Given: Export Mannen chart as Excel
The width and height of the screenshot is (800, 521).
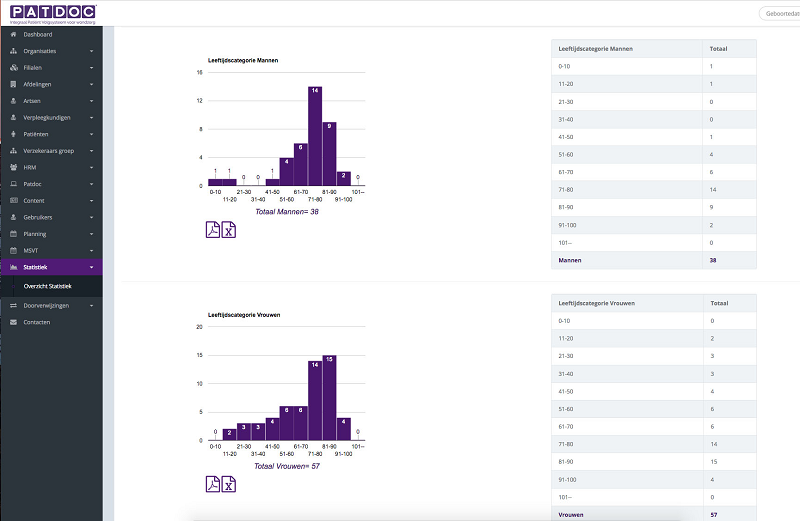Looking at the screenshot, I should point(229,230).
